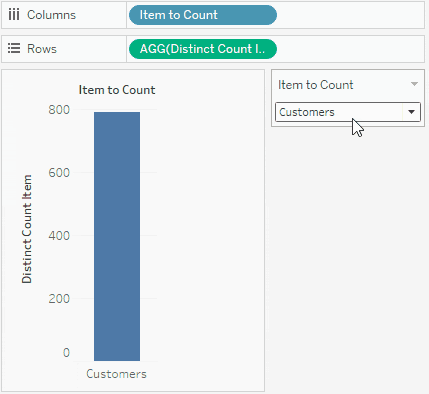Select the blue Customers bar

[x=117, y=236]
